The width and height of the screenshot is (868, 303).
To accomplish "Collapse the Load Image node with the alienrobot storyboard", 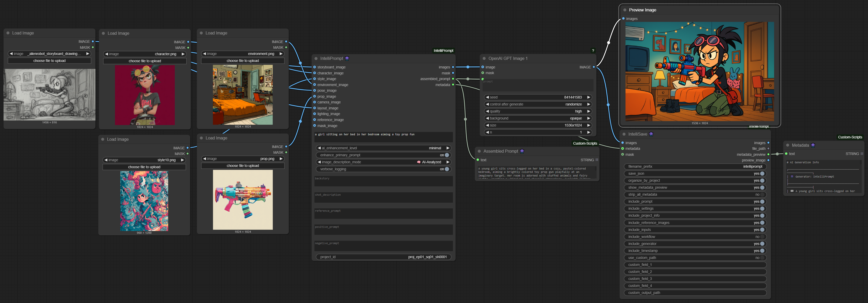I will coord(8,33).
